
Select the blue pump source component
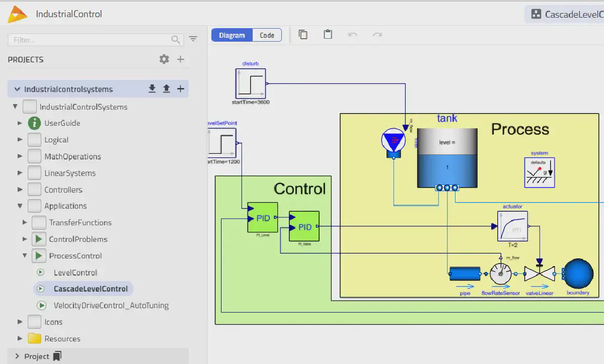tap(394, 143)
